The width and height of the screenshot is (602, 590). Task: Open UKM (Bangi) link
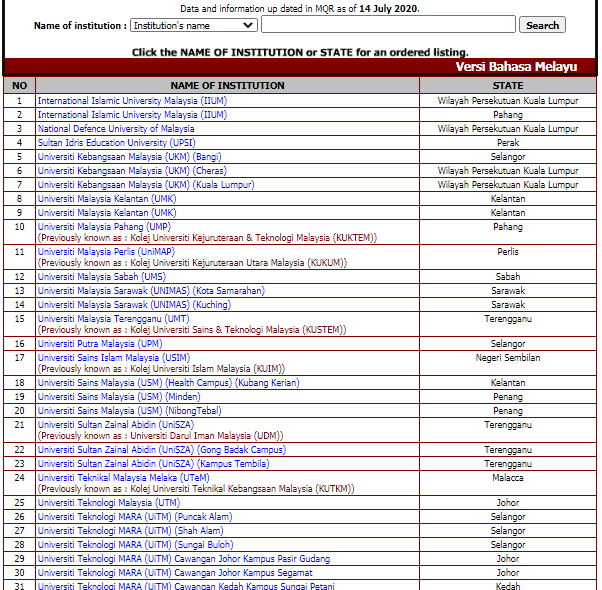129,157
